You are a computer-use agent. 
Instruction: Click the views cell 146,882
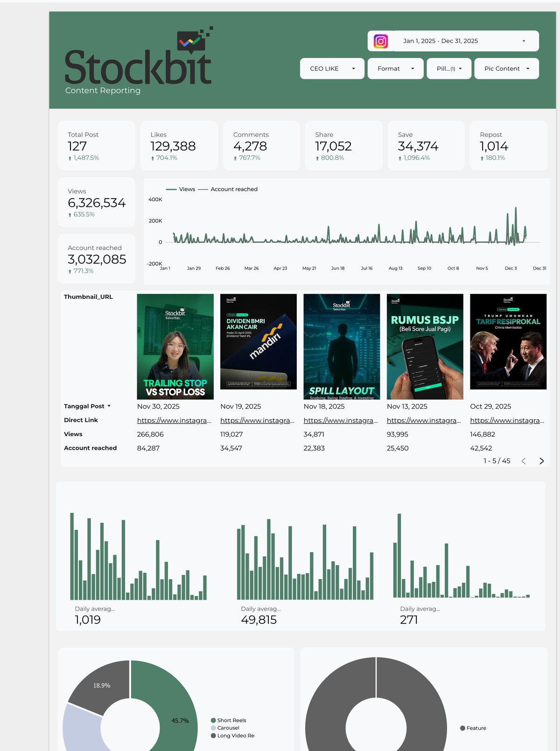click(483, 434)
